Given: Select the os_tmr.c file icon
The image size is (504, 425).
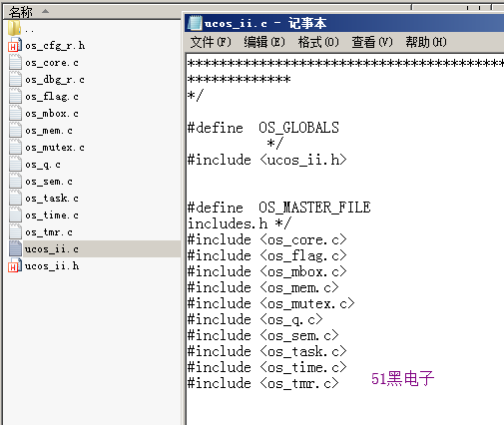Looking at the screenshot, I should (15, 231).
